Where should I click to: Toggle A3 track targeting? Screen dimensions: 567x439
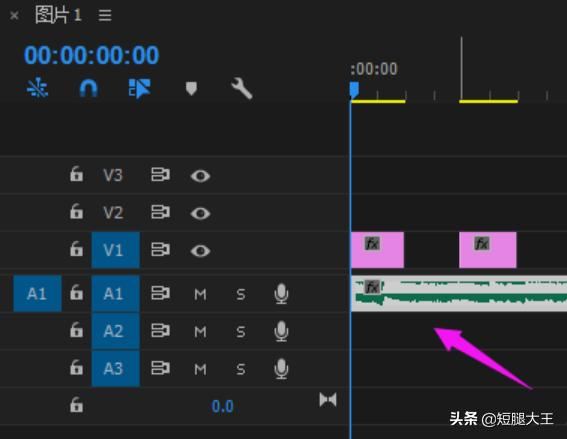coord(116,368)
